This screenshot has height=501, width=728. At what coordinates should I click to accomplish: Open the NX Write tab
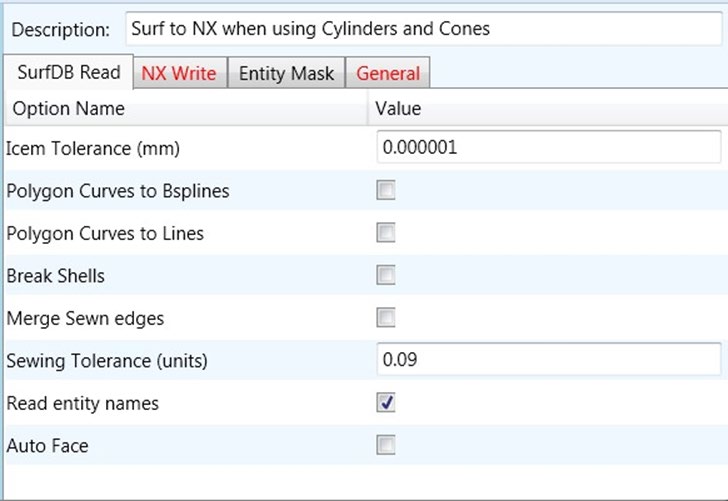[180, 73]
